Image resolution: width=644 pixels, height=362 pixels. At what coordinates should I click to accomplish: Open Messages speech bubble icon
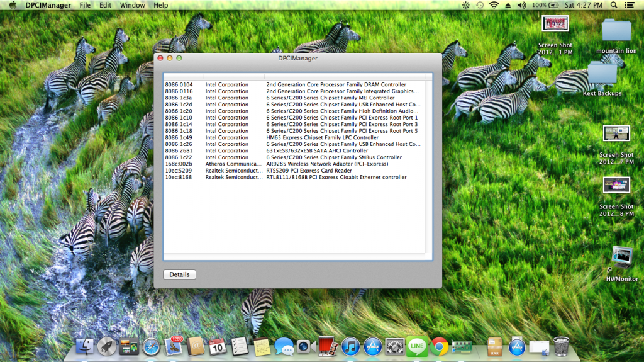[x=284, y=347]
